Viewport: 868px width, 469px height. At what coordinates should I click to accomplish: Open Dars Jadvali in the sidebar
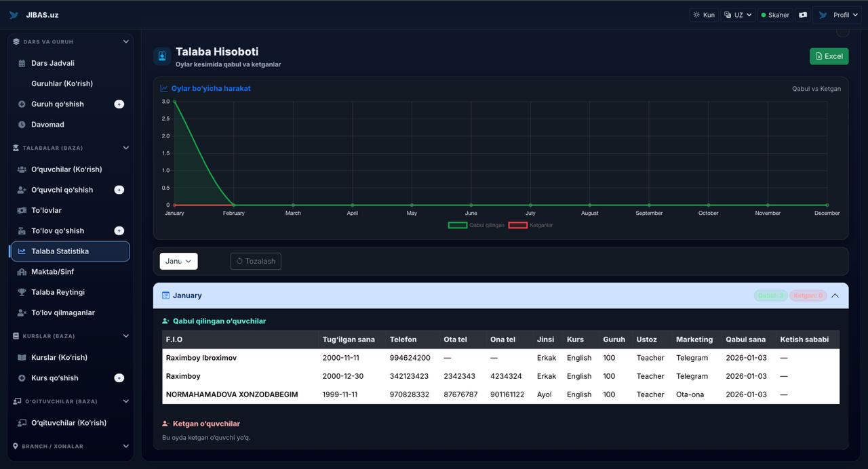pyautogui.click(x=53, y=63)
